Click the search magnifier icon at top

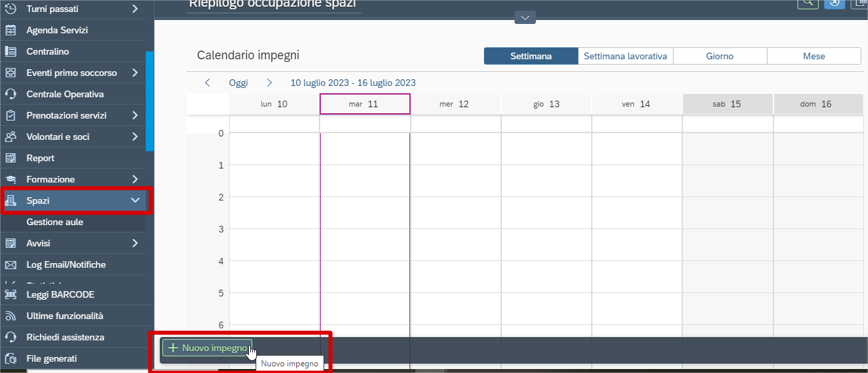click(808, 3)
